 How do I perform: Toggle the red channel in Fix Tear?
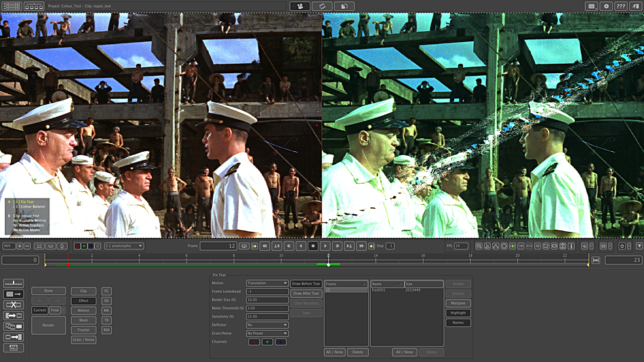[x=254, y=342]
